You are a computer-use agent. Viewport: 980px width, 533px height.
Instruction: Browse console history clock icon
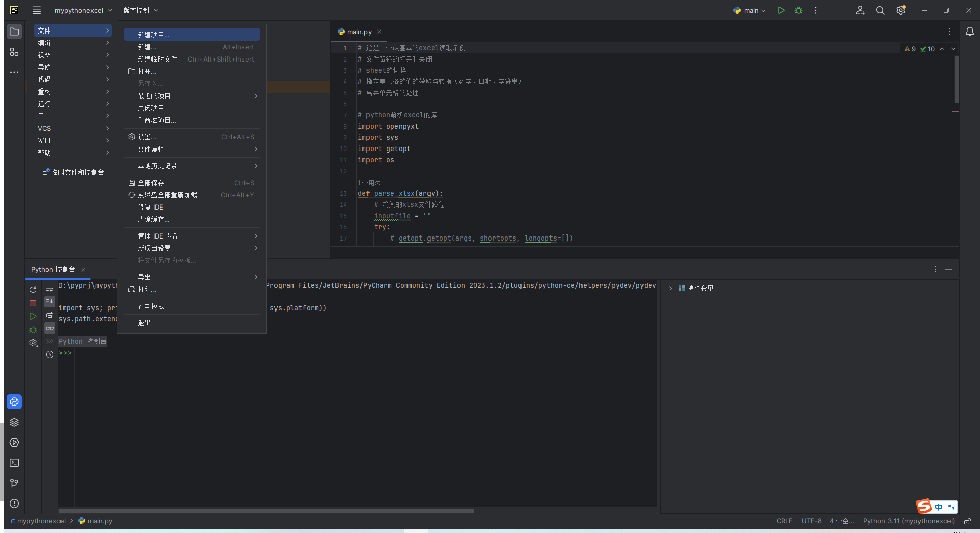(50, 354)
